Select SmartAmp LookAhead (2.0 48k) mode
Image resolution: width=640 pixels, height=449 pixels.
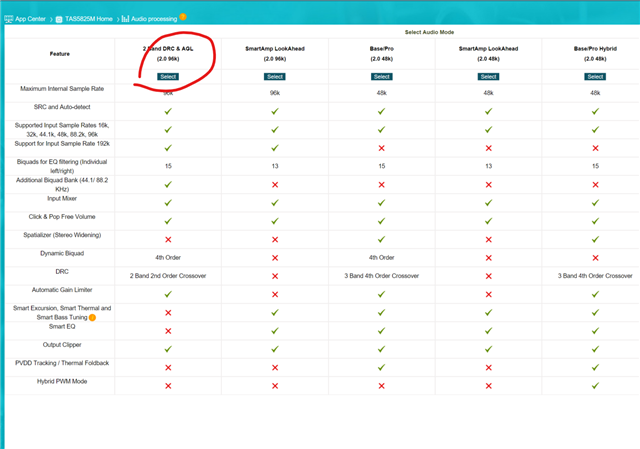tap(488, 77)
